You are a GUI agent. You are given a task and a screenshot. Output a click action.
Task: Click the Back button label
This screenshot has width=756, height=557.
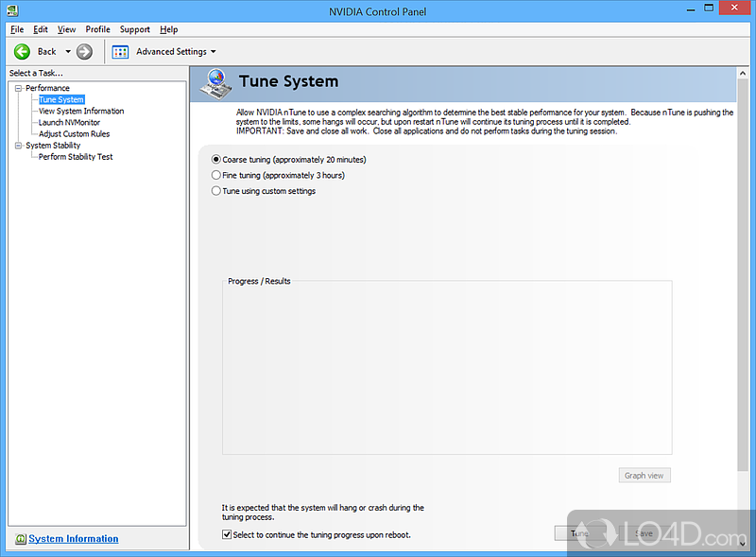[46, 52]
